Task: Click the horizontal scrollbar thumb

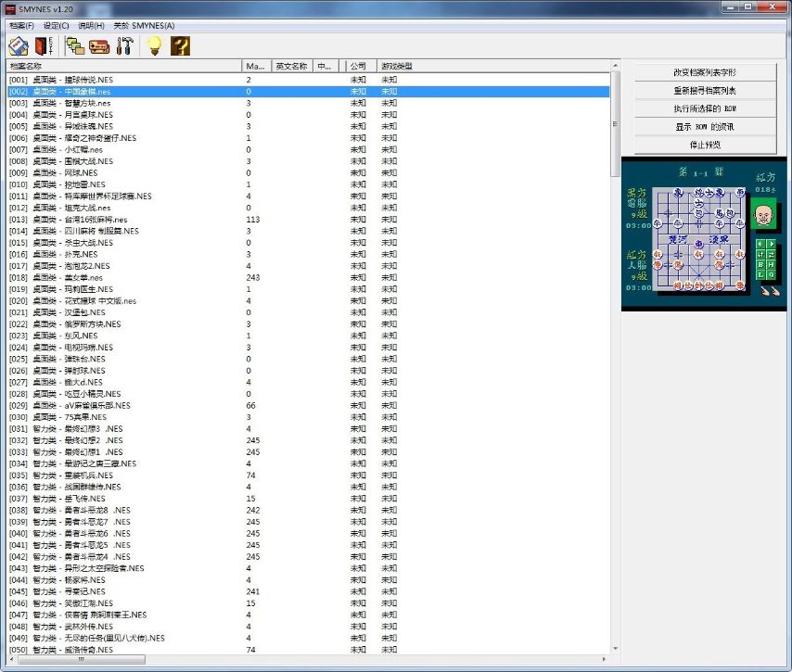Action: pos(82,659)
